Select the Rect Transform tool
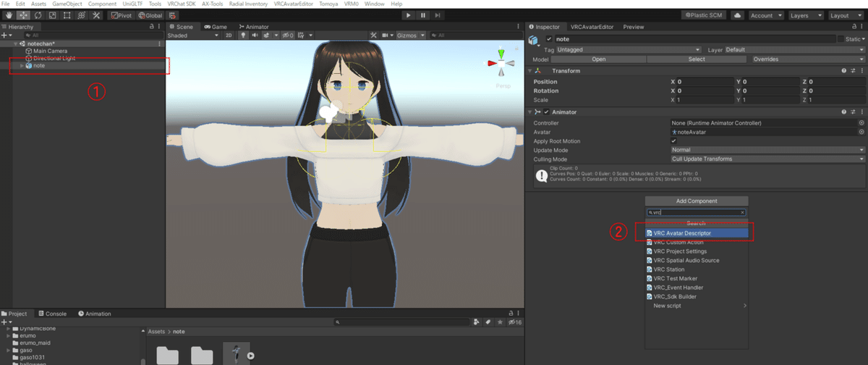This screenshot has width=868, height=365. point(67,15)
